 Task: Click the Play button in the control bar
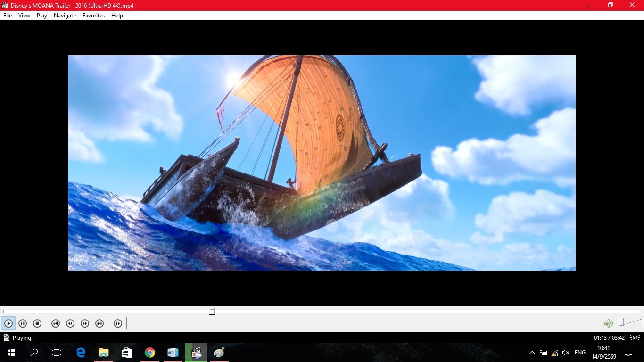(8, 323)
